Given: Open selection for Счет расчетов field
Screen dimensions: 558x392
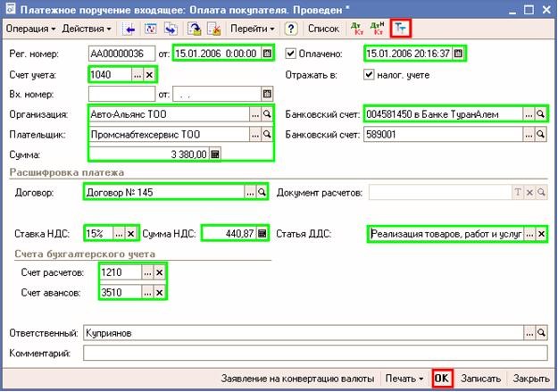Looking at the screenshot, I should [x=146, y=271].
